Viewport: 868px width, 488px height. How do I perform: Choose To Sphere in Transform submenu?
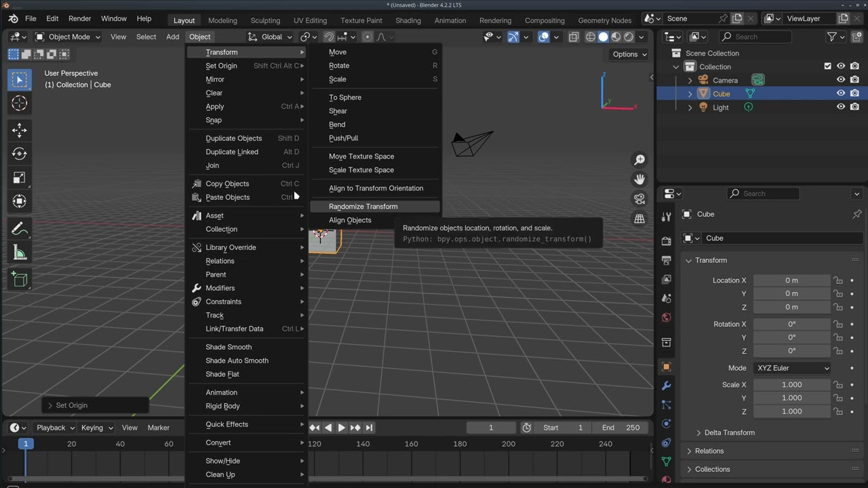click(375, 98)
